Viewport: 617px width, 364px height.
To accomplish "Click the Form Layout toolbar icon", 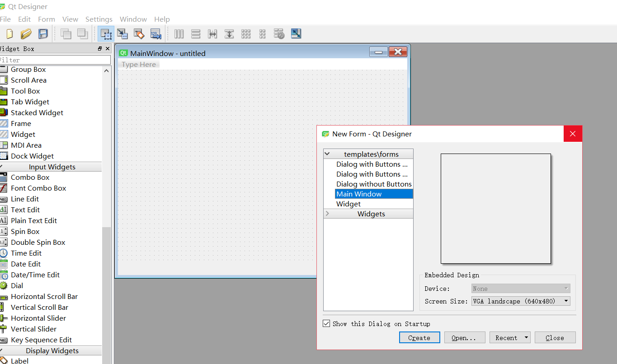I will coord(263,34).
